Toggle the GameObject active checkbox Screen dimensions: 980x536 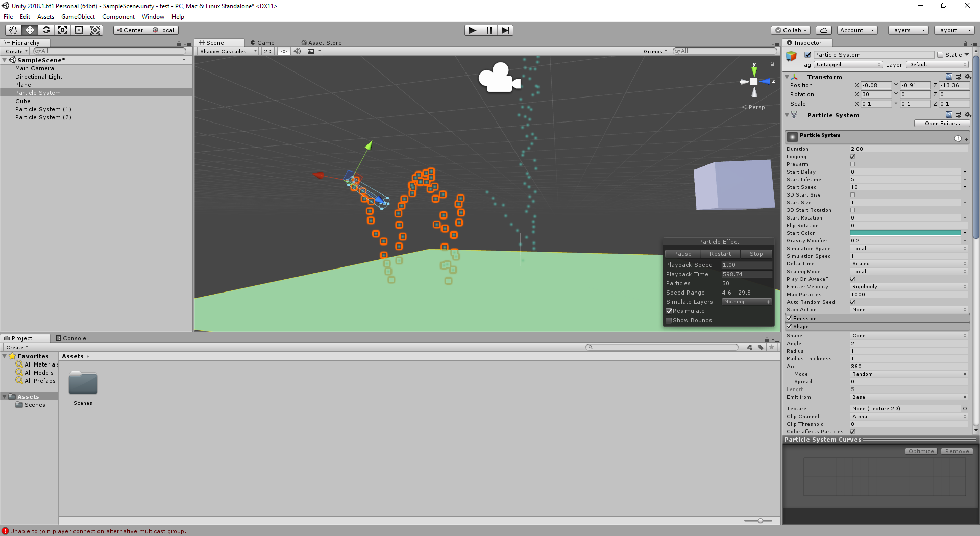[x=807, y=55]
